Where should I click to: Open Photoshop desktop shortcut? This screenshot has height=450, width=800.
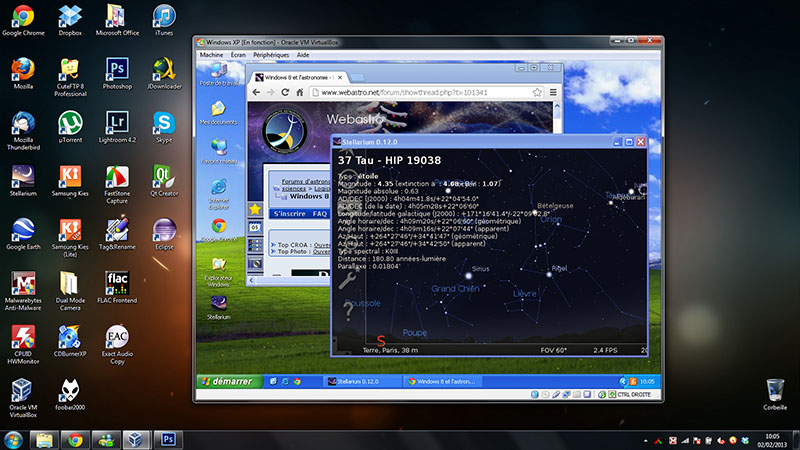click(117, 74)
